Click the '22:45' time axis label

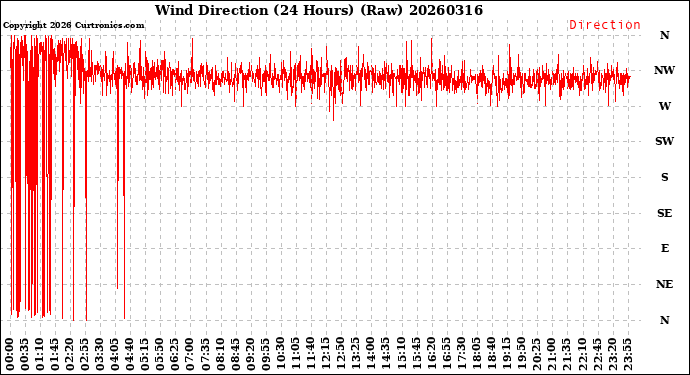[x=597, y=354]
